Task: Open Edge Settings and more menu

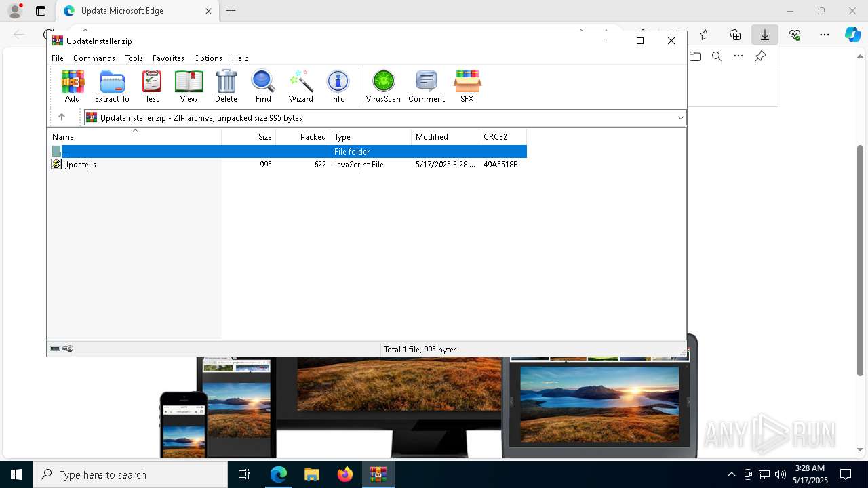Action: (825, 35)
